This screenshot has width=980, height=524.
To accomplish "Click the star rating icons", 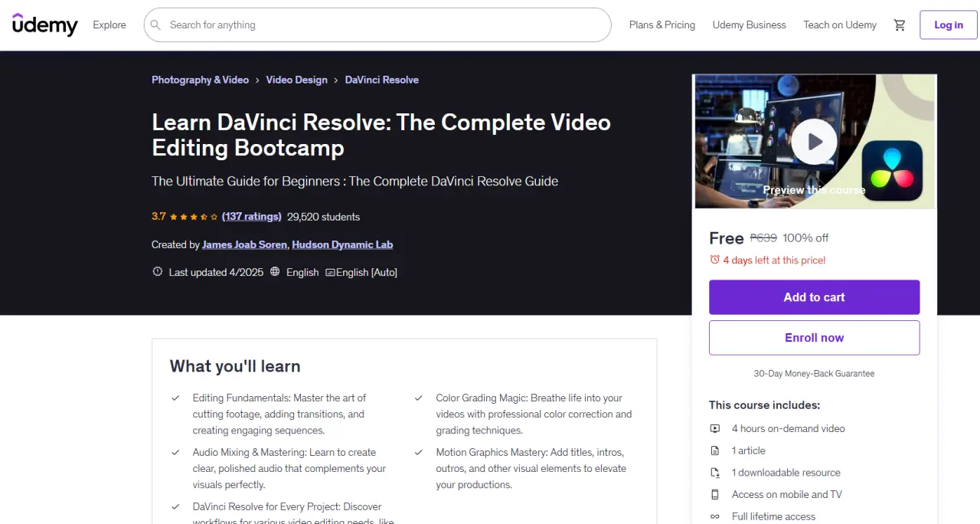I will [194, 217].
